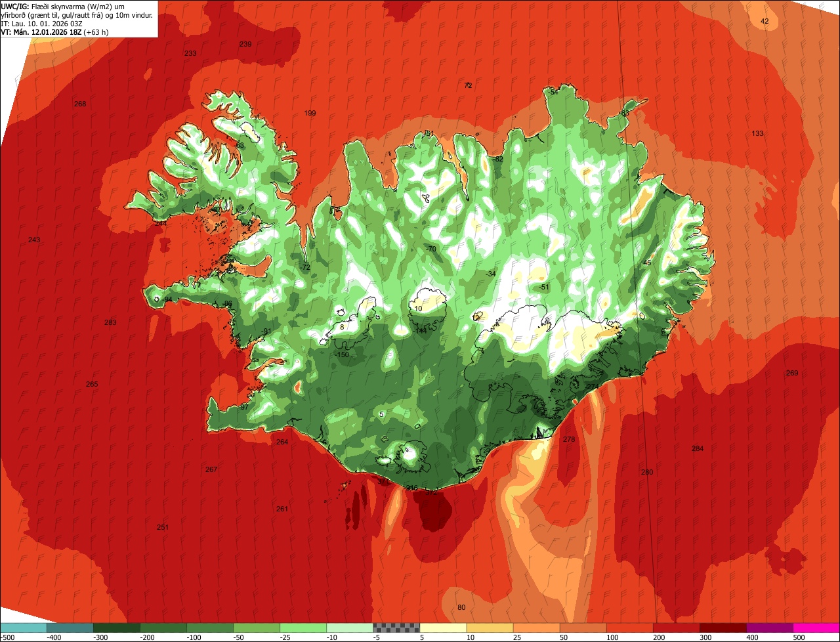Choose the purple swatch between 400 and 500
Screen dimensions: 840x642
click(x=769, y=628)
